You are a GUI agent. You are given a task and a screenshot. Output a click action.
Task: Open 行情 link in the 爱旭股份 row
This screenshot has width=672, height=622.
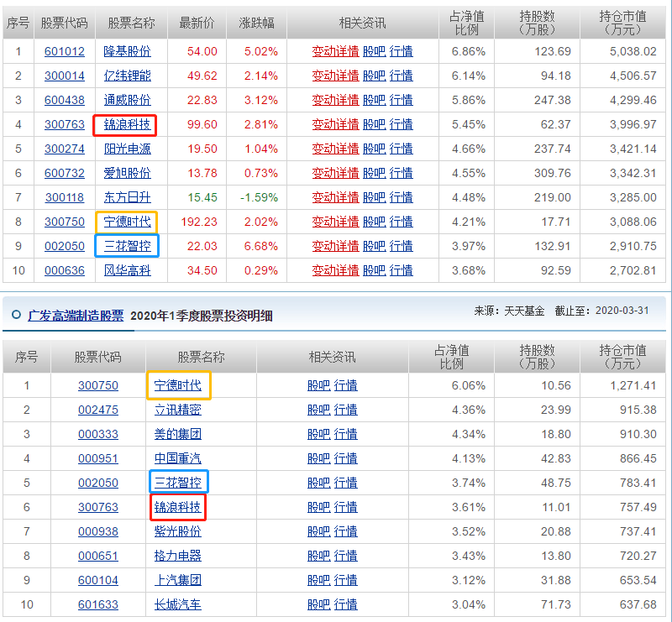click(x=402, y=174)
